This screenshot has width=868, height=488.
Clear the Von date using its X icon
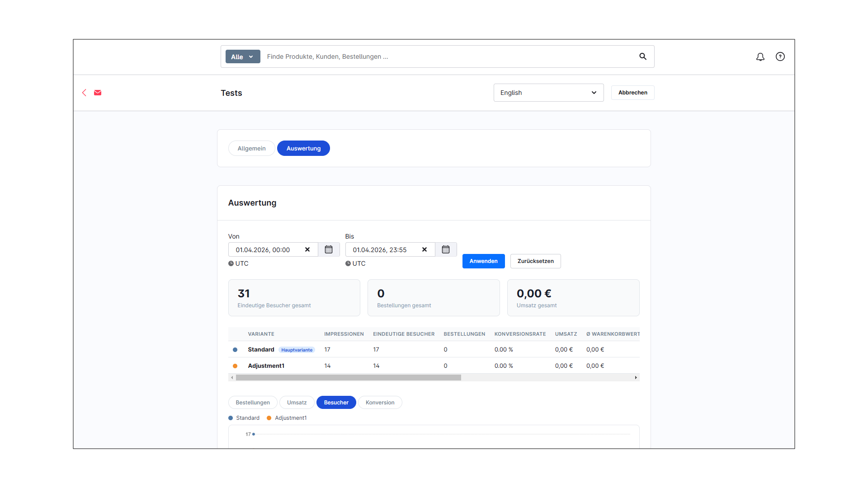coord(307,249)
